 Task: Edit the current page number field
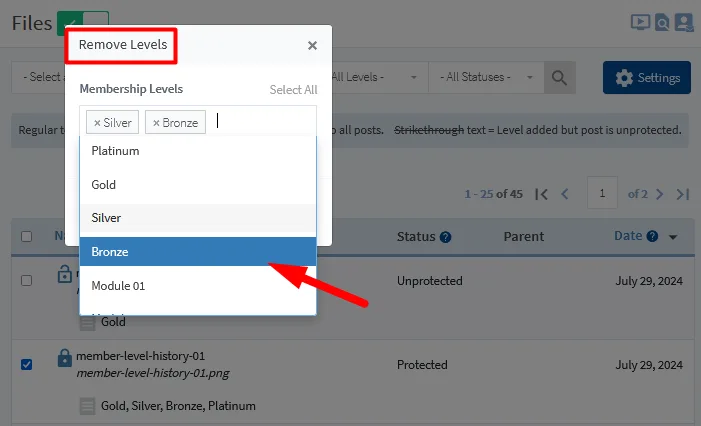click(602, 193)
